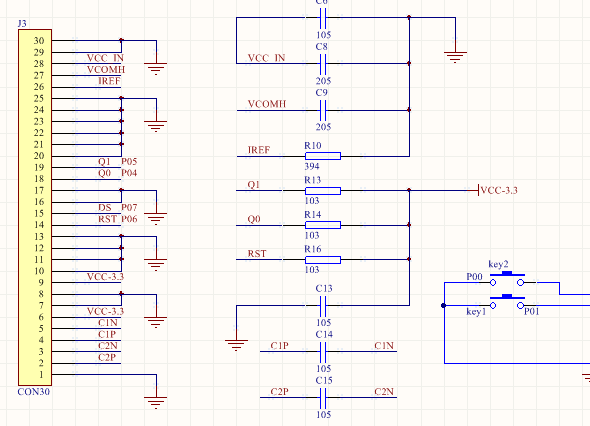The image size is (590, 426).
Task: Click capacitor C9 symbol on VCOMH net
Action: (x=323, y=110)
